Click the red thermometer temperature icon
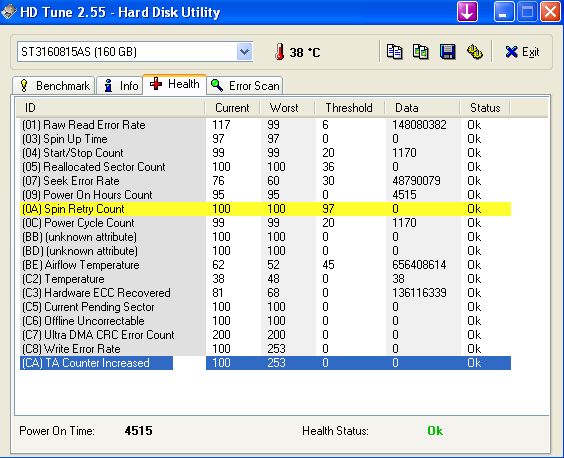The image size is (564, 458). (x=279, y=52)
